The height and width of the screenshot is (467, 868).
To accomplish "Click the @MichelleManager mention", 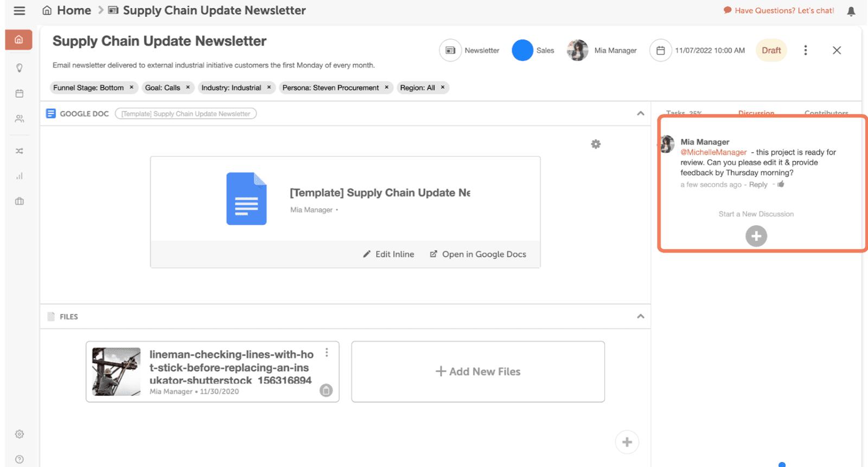I will click(x=713, y=152).
